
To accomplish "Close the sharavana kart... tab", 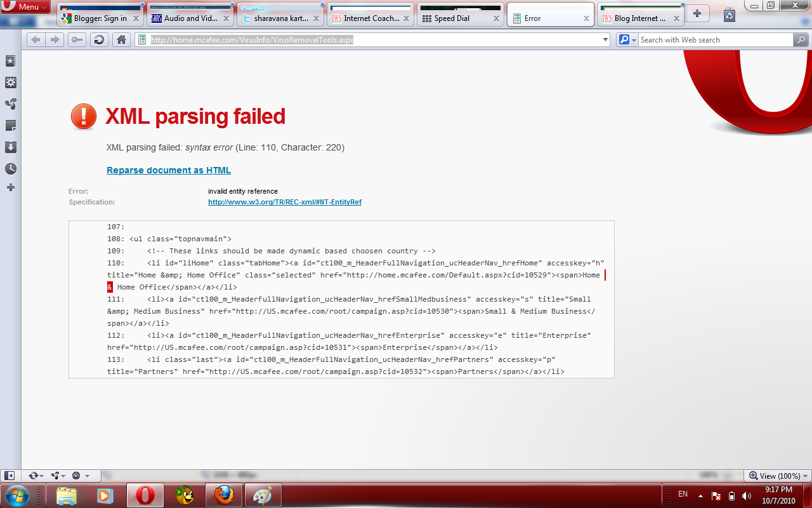I will (x=316, y=18).
